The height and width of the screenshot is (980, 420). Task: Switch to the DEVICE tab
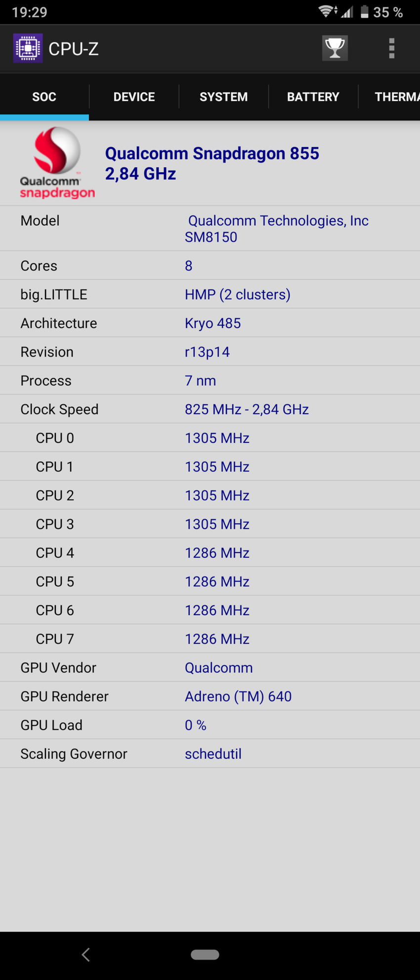click(134, 97)
